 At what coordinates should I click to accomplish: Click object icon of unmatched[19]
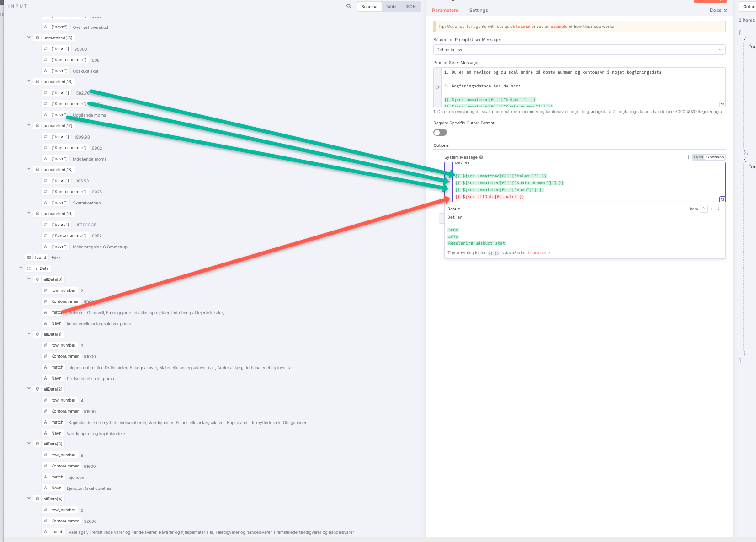[37, 214]
